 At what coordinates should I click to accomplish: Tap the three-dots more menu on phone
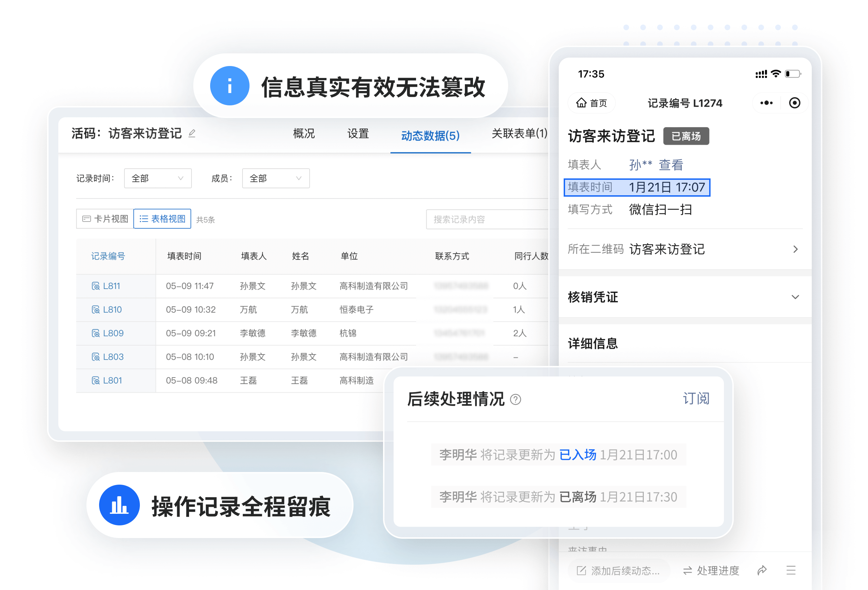tap(766, 103)
